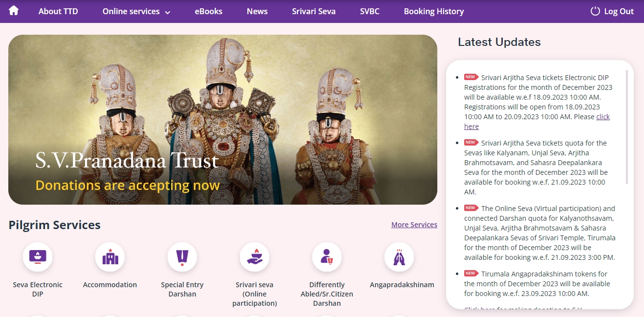
Task: Click the Accommodation label text
Action: tap(110, 285)
